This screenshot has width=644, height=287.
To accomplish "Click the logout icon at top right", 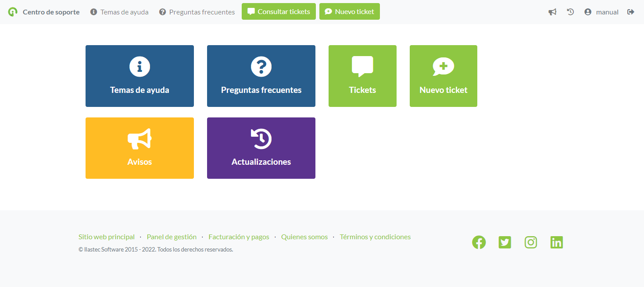I will click(631, 12).
